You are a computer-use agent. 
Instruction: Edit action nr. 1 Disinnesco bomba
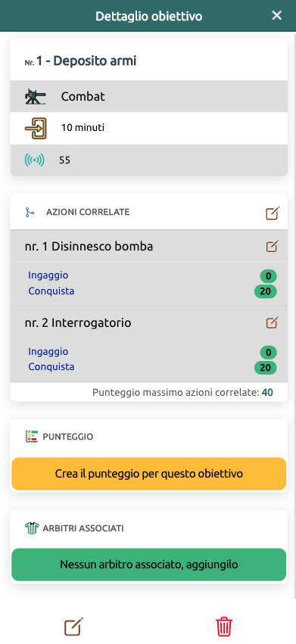[x=273, y=247]
